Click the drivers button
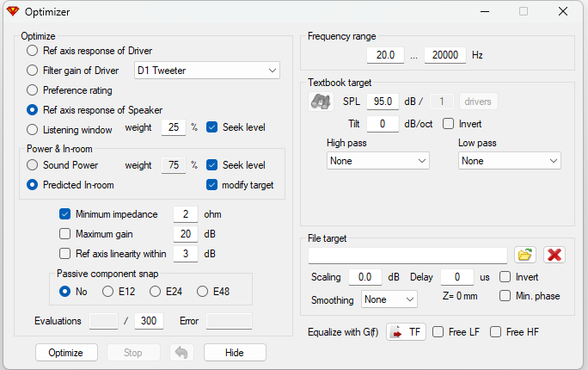The height and width of the screenshot is (370, 588). [x=479, y=102]
